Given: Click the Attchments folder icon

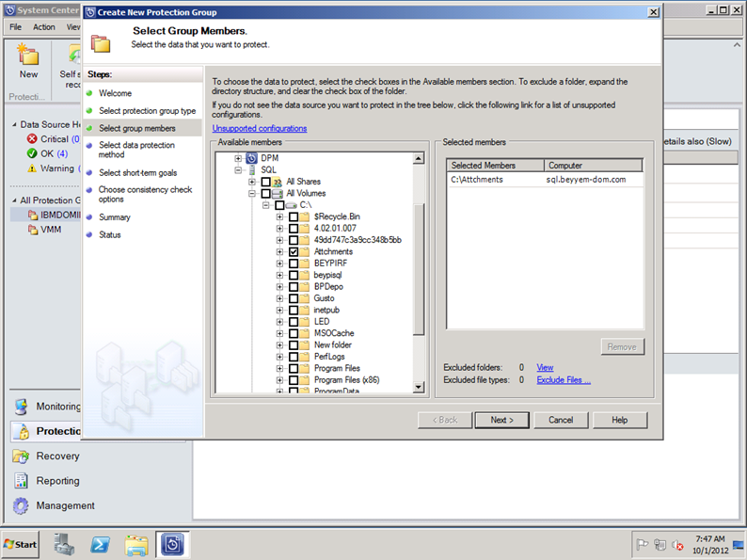Looking at the screenshot, I should tap(305, 251).
